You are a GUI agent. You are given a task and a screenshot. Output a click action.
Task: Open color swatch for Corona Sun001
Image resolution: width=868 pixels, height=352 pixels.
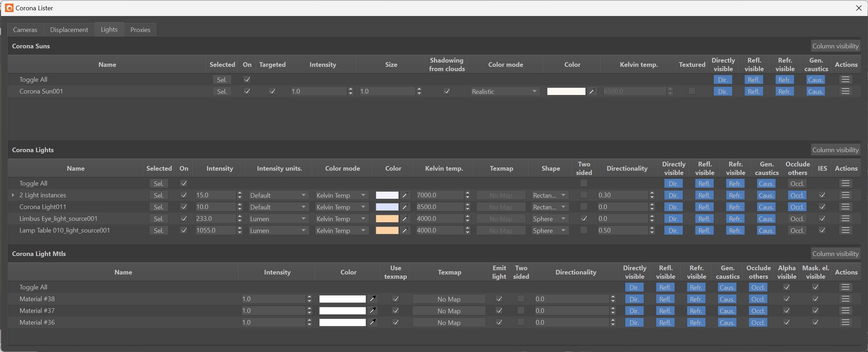(566, 91)
